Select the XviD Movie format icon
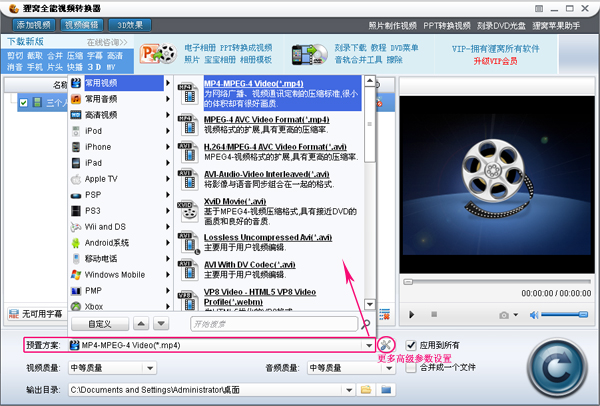This screenshot has height=406, width=600. coord(188,211)
